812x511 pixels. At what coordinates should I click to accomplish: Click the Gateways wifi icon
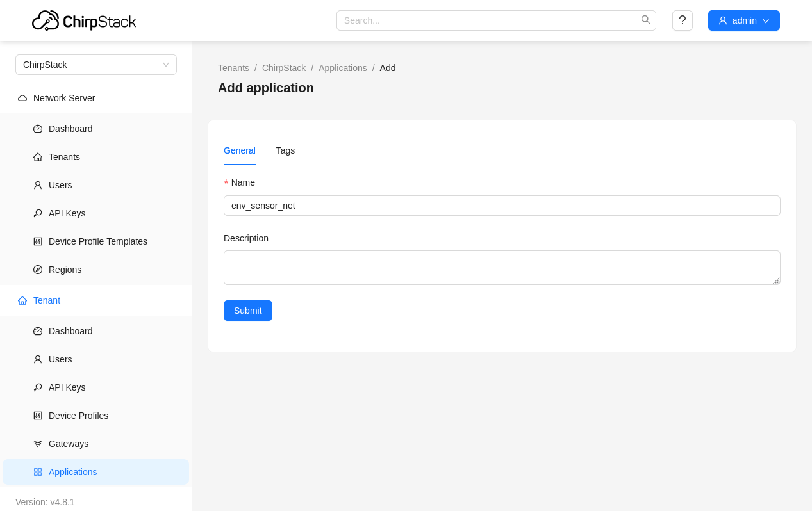click(38, 444)
